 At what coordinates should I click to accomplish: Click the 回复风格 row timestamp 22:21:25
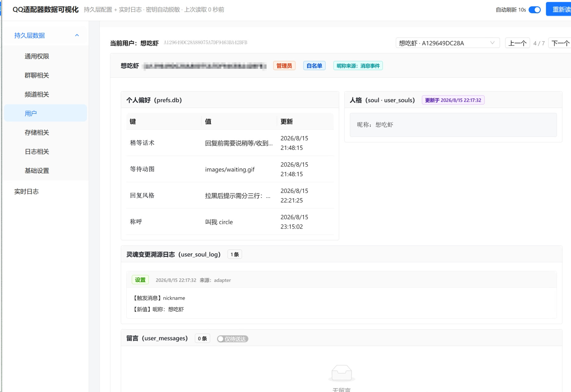pyautogui.click(x=292, y=200)
